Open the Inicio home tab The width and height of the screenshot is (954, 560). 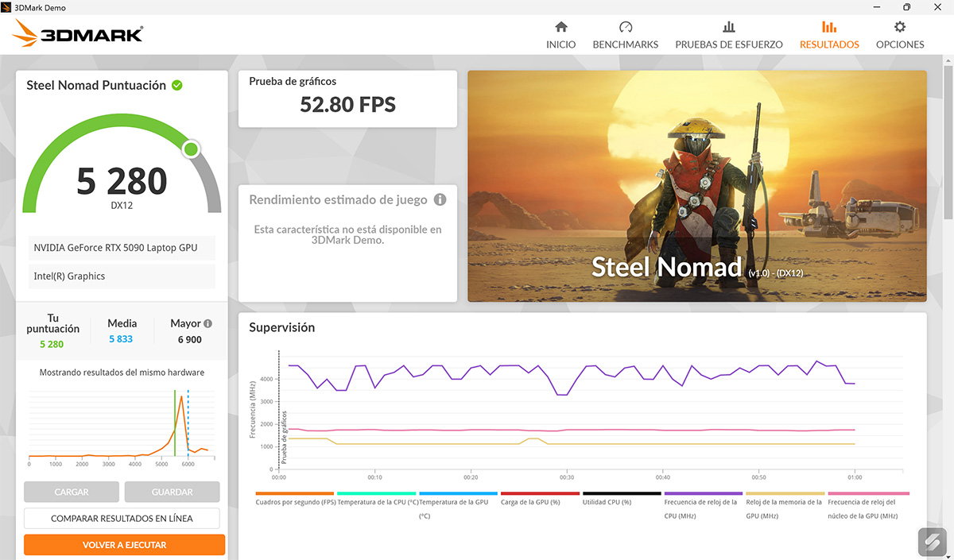click(x=560, y=35)
